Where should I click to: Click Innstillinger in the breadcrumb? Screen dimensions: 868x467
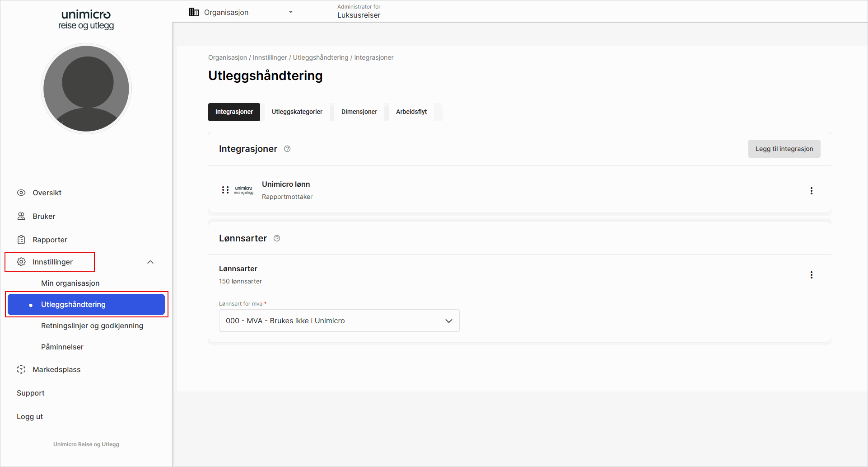tap(270, 57)
